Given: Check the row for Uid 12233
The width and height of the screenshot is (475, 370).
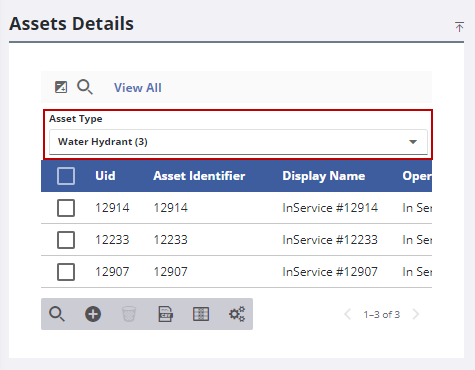Looking at the screenshot, I should click(x=66, y=240).
